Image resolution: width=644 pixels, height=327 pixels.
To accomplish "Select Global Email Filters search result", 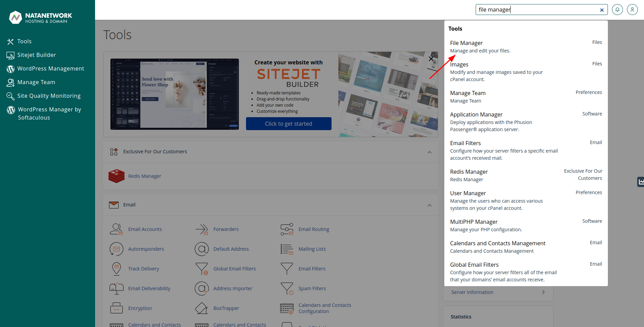I will 526,272.
